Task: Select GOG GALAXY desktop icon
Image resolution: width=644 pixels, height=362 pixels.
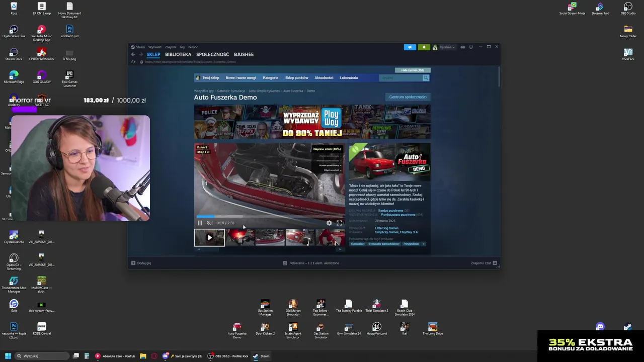Action: [x=42, y=77]
